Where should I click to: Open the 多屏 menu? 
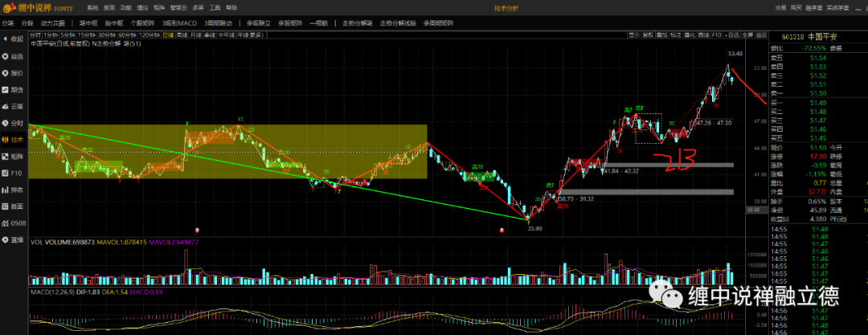(199, 8)
